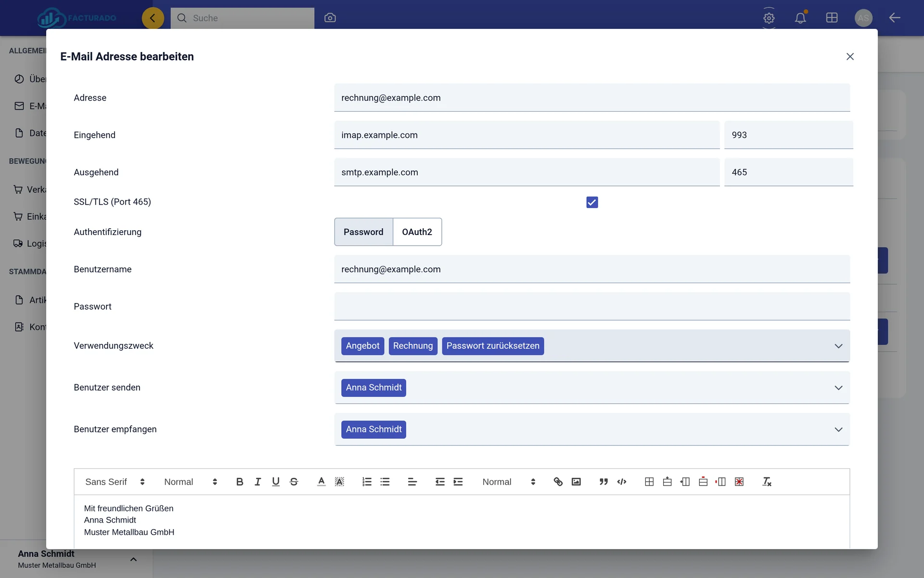This screenshot has width=924, height=578.
Task: Insert a table in the editor
Action: (649, 482)
